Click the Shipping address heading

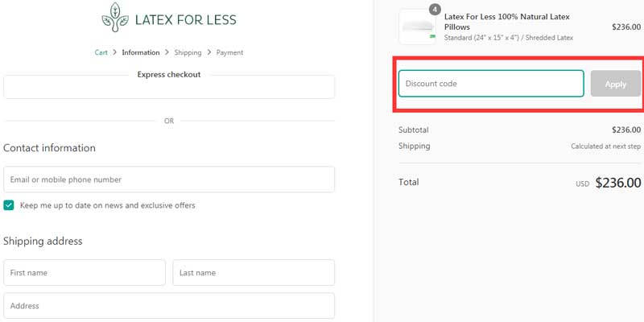43,241
